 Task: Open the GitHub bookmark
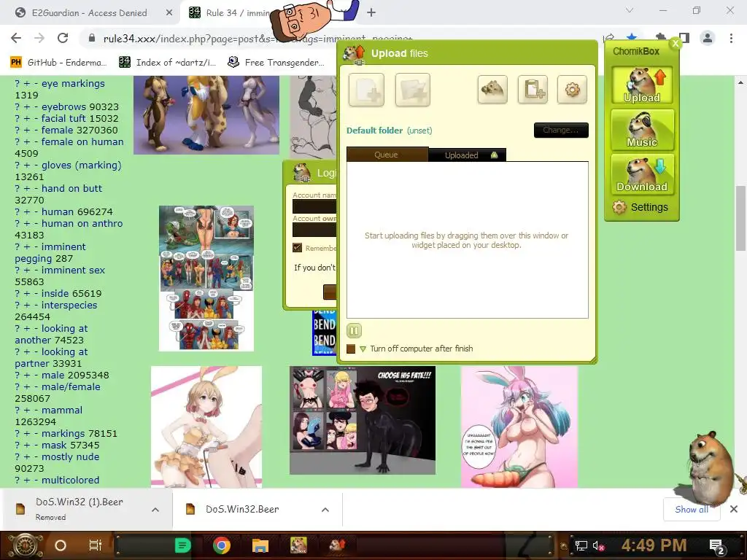(x=58, y=63)
